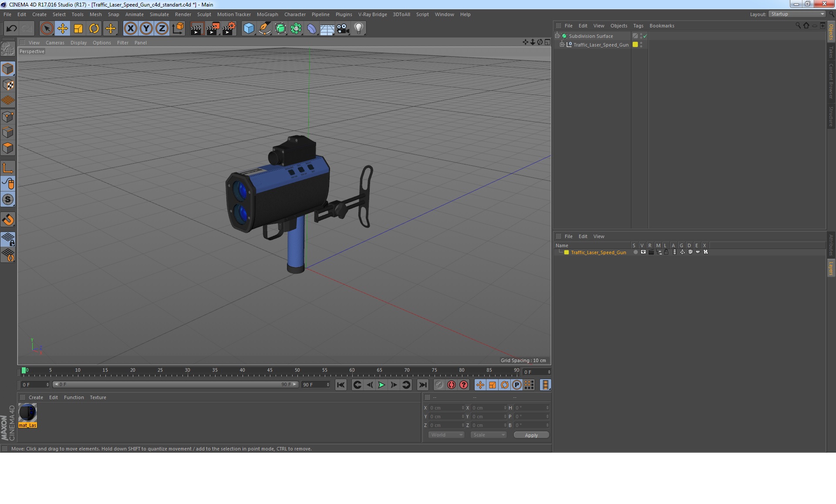Screen dimensions: 836x504
Task: Activate the Rotate tool
Action: (94, 29)
